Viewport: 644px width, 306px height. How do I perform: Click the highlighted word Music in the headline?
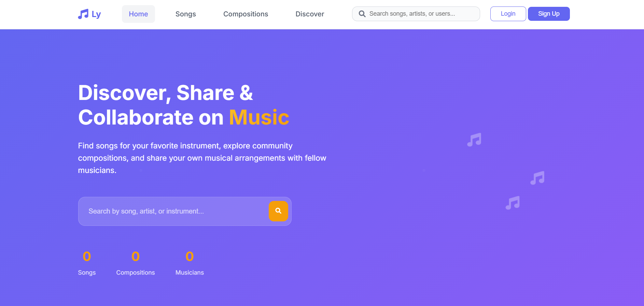point(259,117)
